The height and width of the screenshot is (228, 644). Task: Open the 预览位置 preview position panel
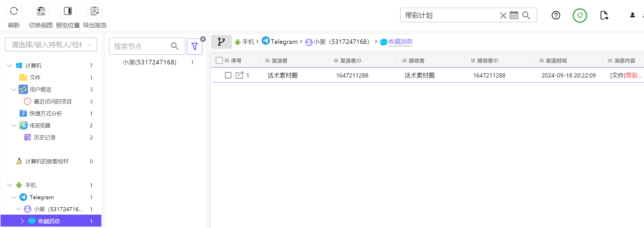pos(68,11)
